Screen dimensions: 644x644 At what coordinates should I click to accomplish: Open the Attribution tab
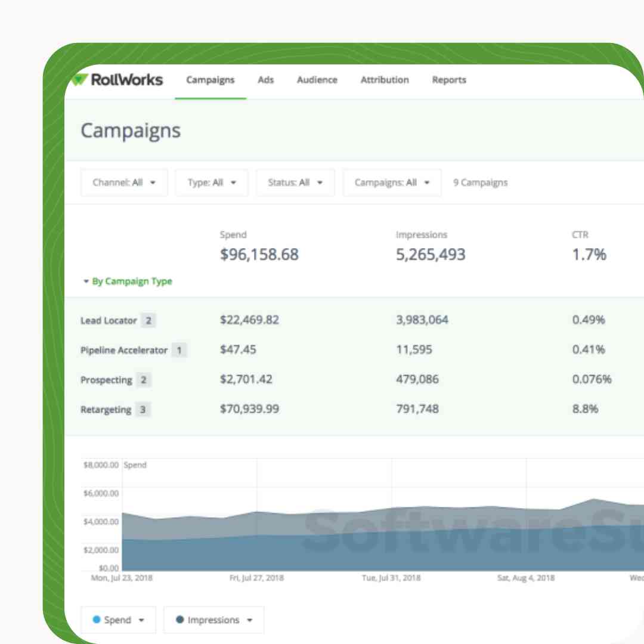point(385,80)
